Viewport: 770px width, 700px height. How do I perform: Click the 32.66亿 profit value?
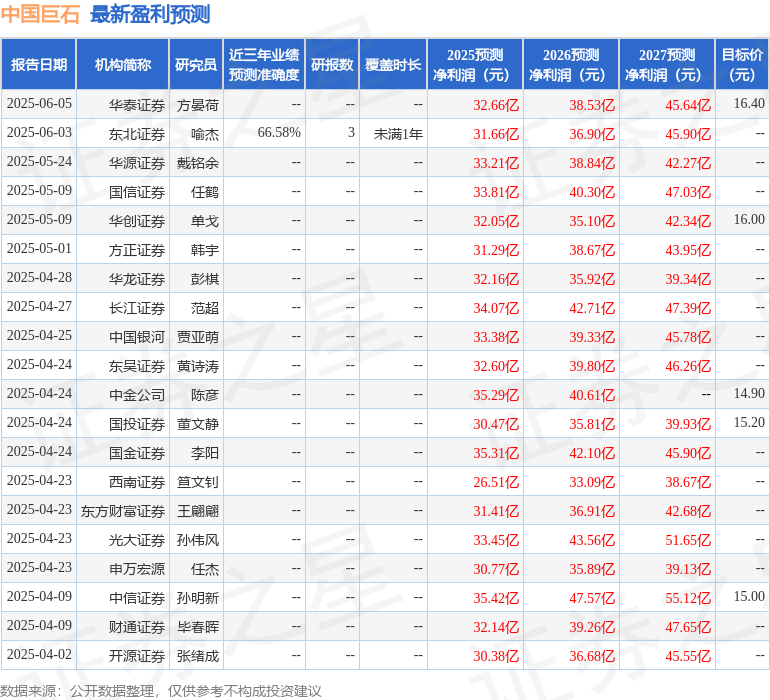[496, 105]
